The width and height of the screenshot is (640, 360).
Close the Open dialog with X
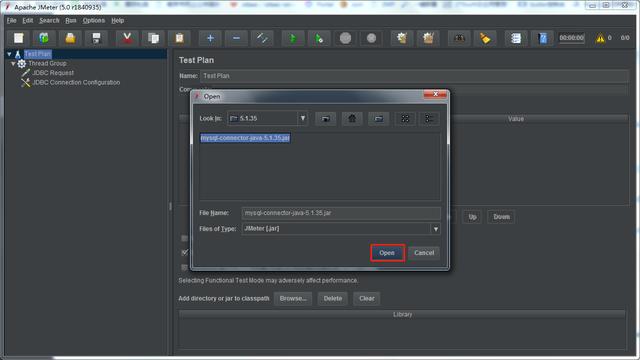click(435, 94)
